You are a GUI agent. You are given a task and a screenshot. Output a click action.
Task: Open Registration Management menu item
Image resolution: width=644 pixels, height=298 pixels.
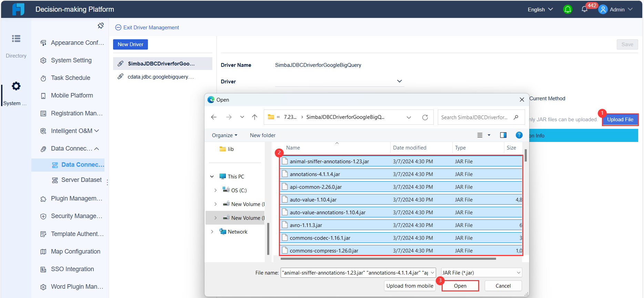pos(72,113)
